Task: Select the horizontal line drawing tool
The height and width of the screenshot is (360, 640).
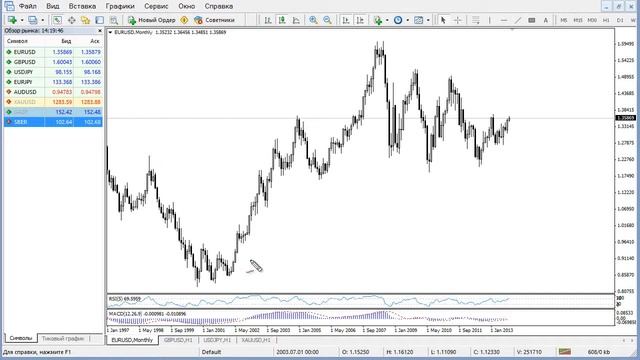Action: point(504,20)
